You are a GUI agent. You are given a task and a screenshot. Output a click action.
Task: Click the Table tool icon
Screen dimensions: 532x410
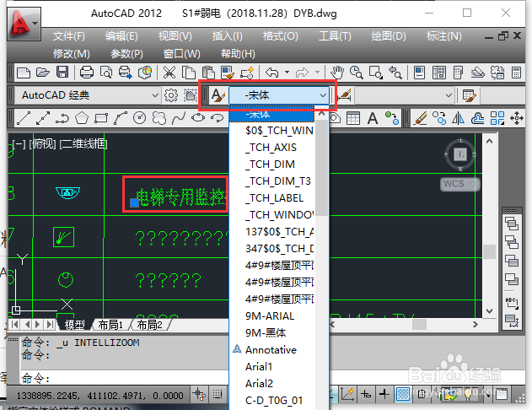coord(353,118)
